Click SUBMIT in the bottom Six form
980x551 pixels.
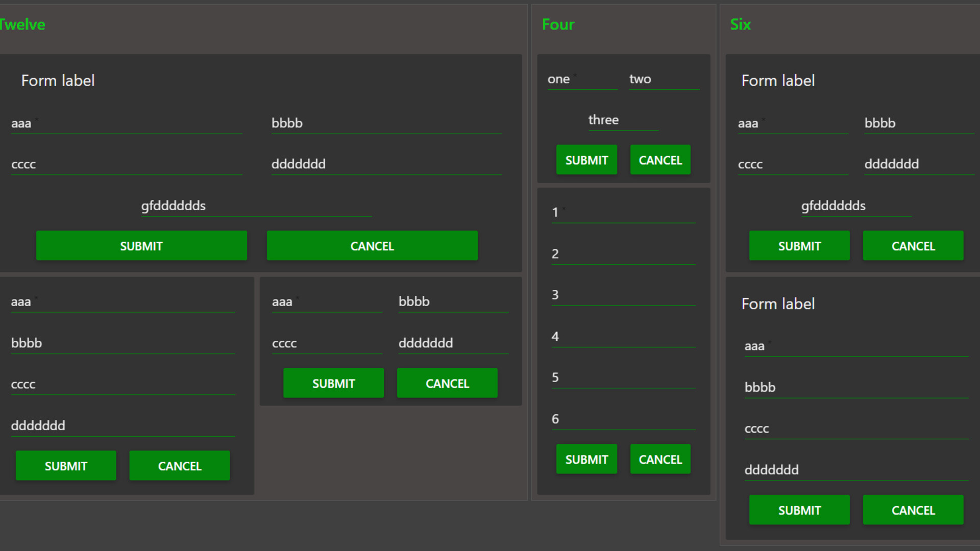[x=799, y=510]
